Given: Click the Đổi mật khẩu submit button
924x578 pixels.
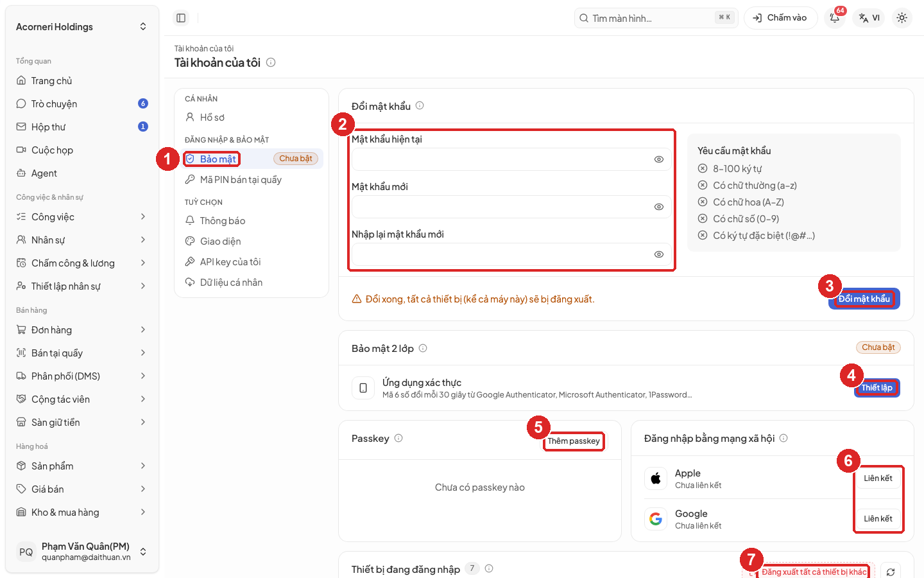Looking at the screenshot, I should click(x=864, y=299).
